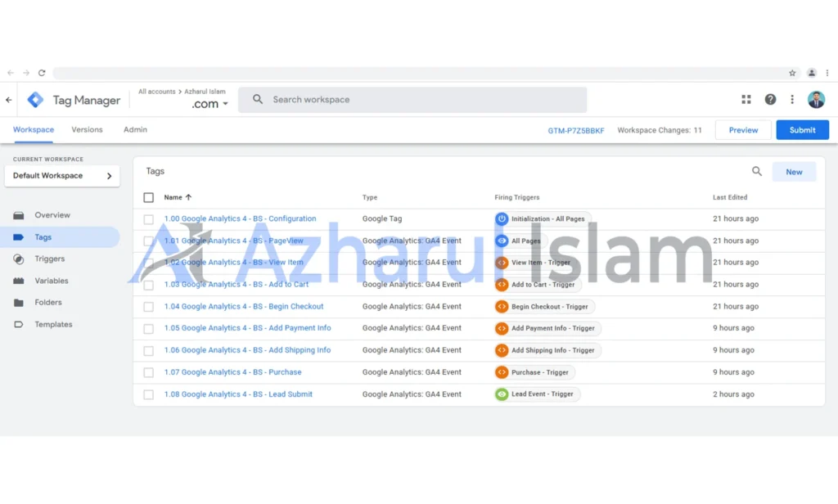Click the Overview sidebar icon
The height and width of the screenshot is (504, 838).
click(19, 215)
